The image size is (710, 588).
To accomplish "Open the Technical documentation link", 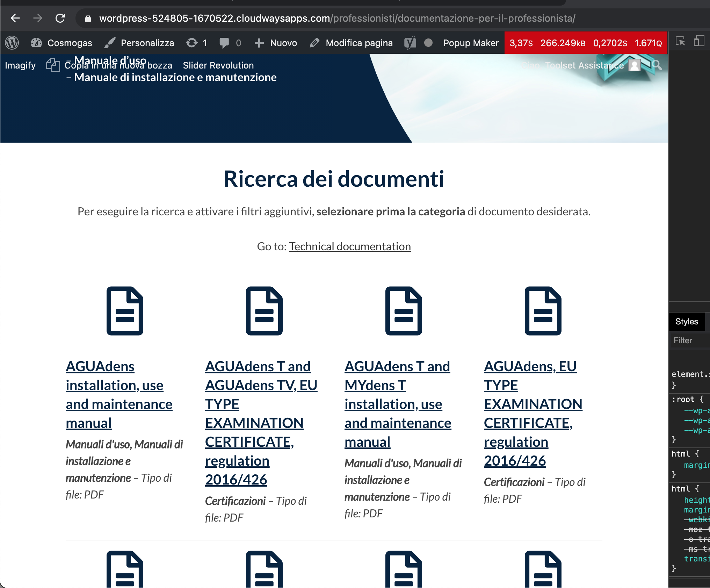I will pyautogui.click(x=350, y=246).
